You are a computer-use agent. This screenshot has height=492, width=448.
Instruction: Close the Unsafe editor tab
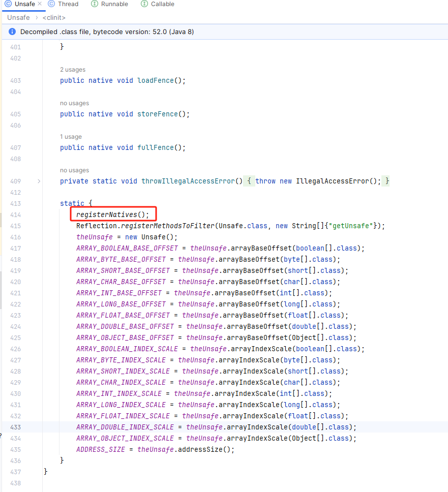[40, 4]
